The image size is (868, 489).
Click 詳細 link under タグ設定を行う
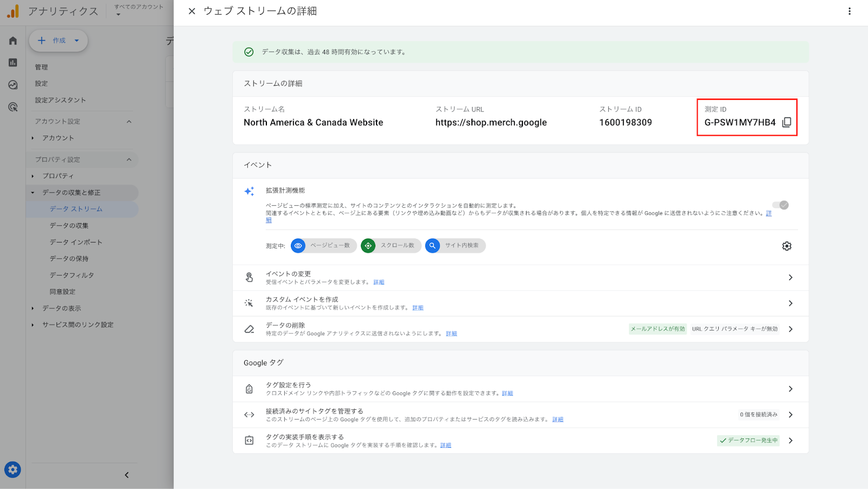pos(507,393)
